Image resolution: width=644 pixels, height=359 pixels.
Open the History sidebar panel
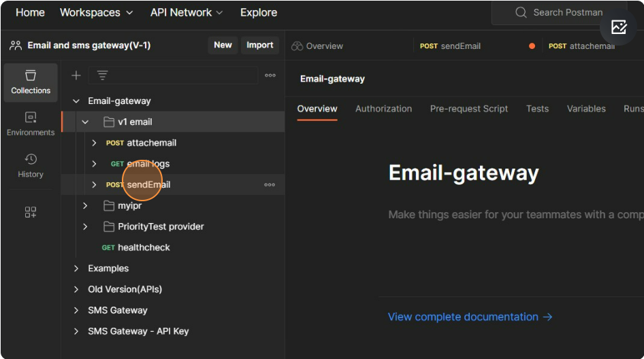[31, 166]
